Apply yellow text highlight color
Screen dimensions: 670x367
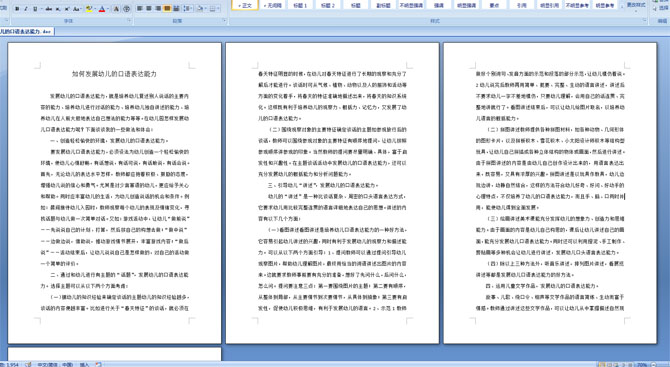[89, 9]
